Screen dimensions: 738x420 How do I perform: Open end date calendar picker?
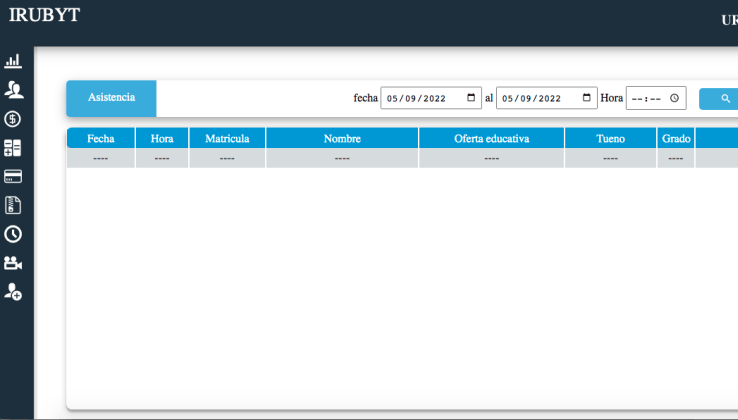tap(586, 98)
